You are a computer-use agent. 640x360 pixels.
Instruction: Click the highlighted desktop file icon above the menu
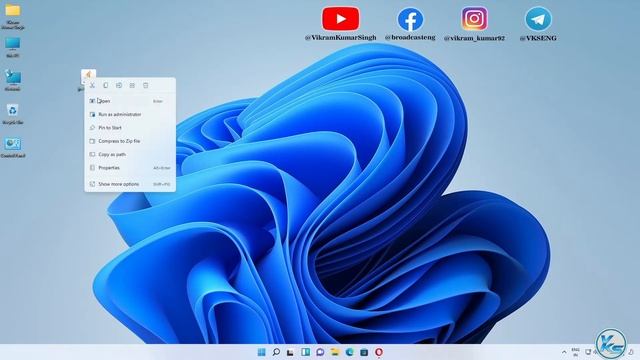[88, 75]
